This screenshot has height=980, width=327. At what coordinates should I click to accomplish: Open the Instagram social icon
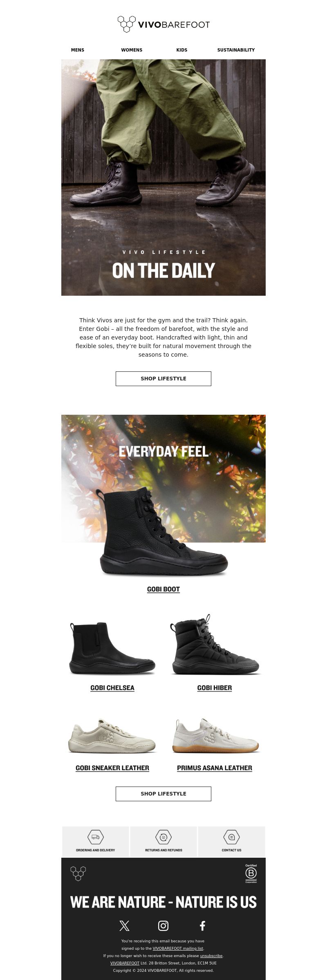(x=163, y=926)
